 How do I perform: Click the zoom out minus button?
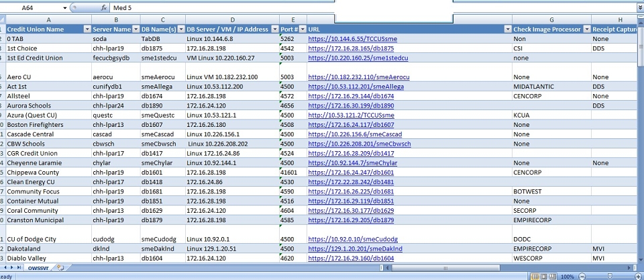[581, 276]
